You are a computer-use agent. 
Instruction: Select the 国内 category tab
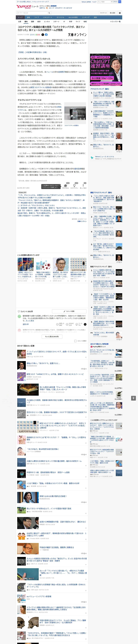coord(26,22)
